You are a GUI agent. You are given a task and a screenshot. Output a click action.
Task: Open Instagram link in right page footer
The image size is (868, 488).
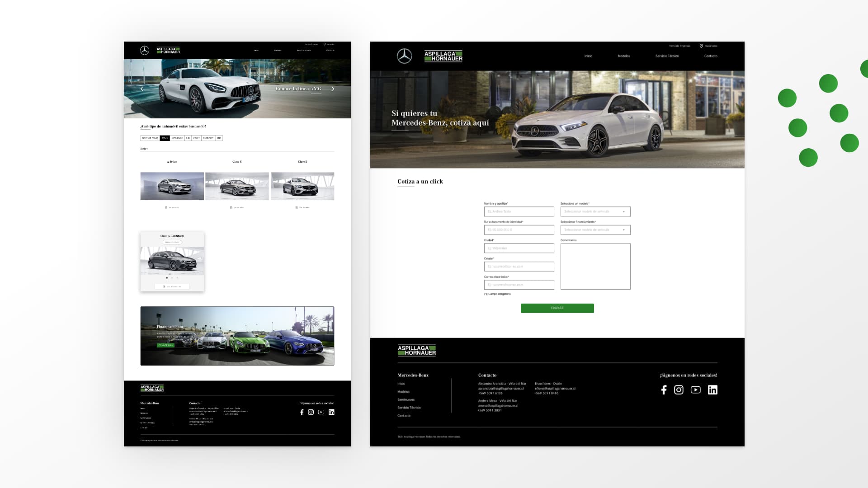(x=679, y=390)
